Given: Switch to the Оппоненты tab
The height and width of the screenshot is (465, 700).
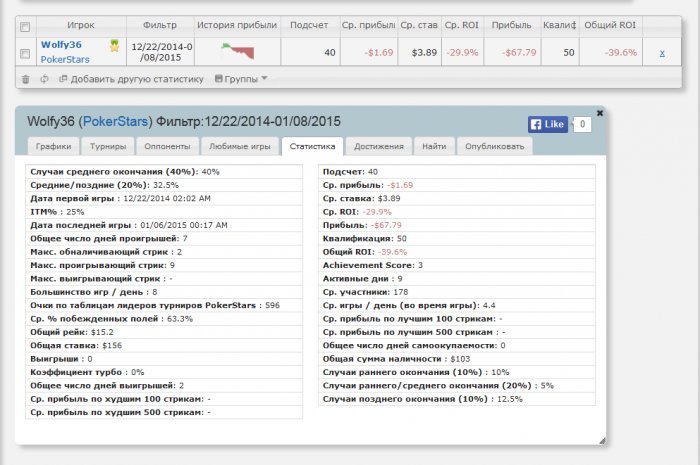Looking at the screenshot, I should 167,146.
